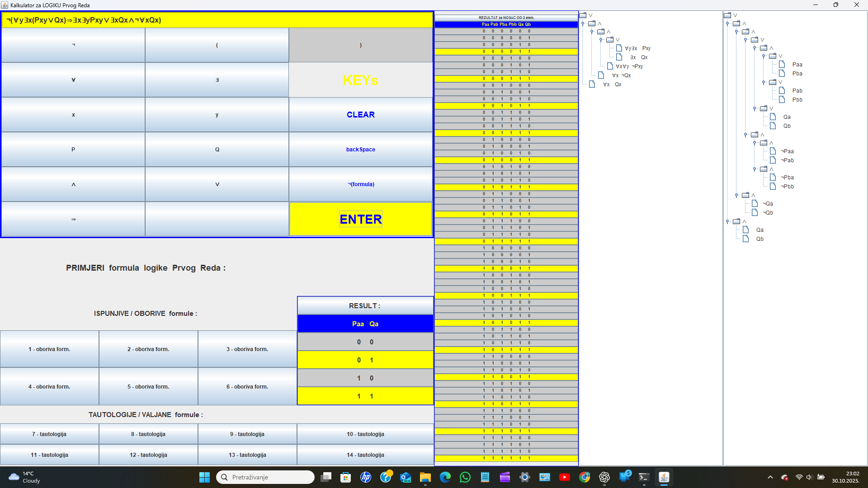Load example 7 - tautologija
868x488 pixels.
click(x=49, y=434)
